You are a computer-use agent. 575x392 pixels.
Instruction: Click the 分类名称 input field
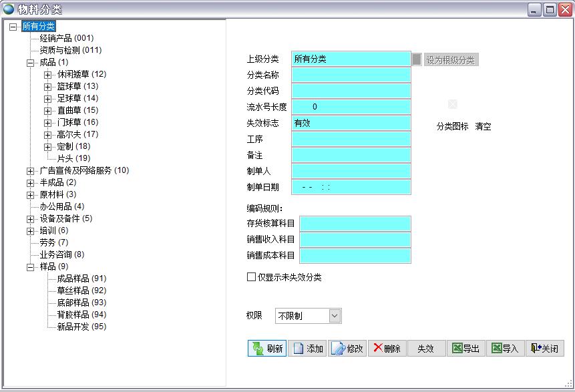coord(351,75)
